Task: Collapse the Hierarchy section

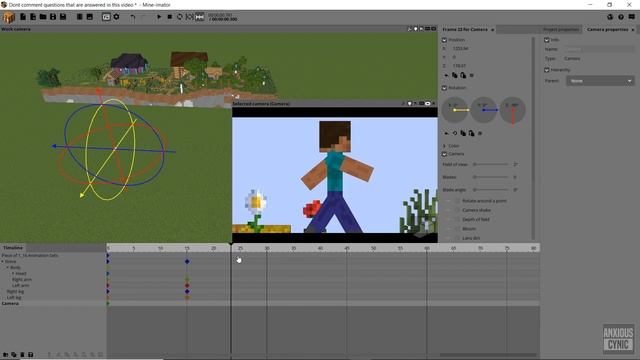Action: coord(547,70)
